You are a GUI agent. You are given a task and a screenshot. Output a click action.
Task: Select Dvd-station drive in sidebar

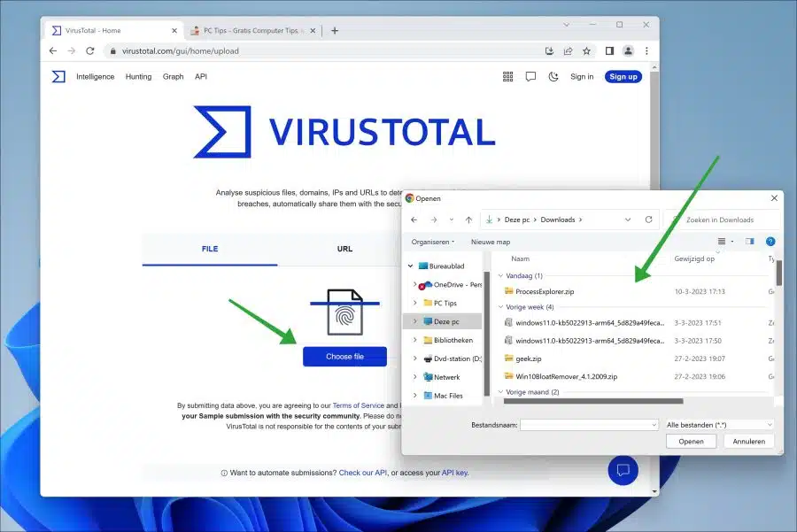pyautogui.click(x=453, y=359)
